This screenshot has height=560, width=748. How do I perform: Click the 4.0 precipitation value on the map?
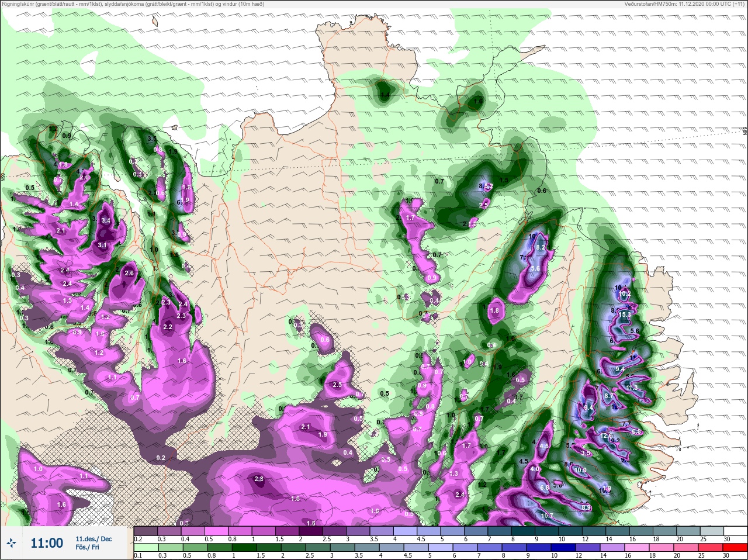(535, 469)
